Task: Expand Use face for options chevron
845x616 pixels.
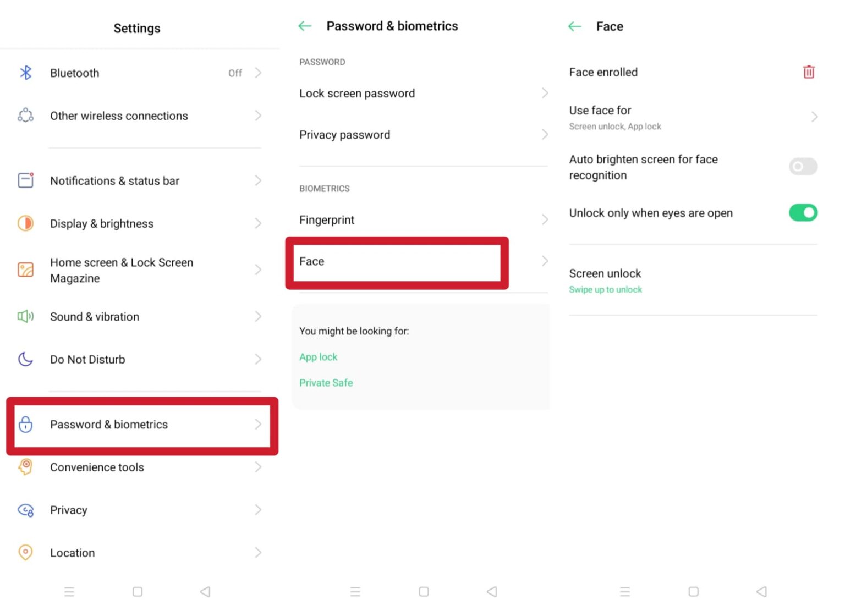Action: (814, 117)
